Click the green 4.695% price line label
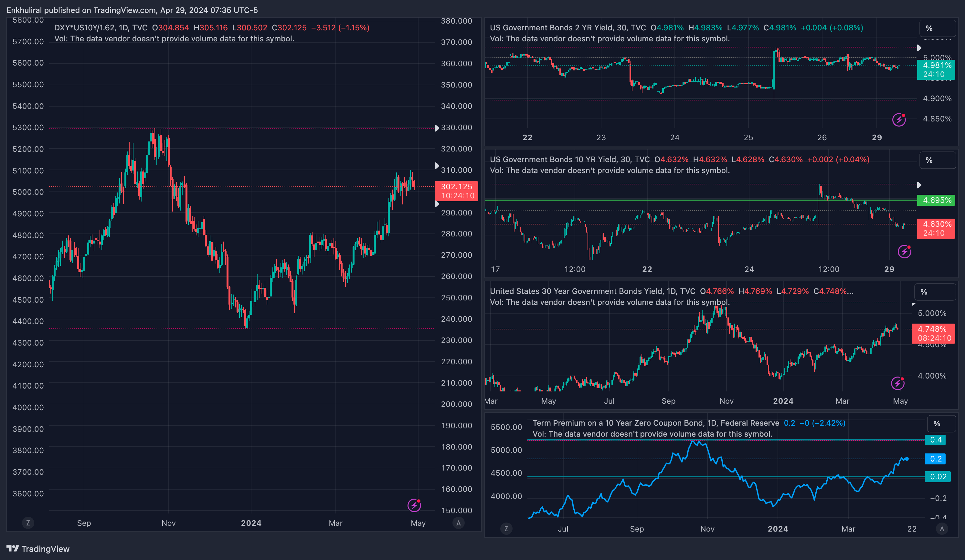This screenshot has height=560, width=965. pos(936,200)
